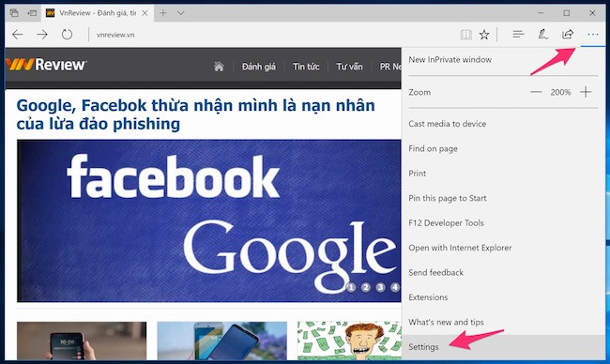Open the Tin tức nav link
Viewport: 610px width, 364px height.
(x=306, y=67)
